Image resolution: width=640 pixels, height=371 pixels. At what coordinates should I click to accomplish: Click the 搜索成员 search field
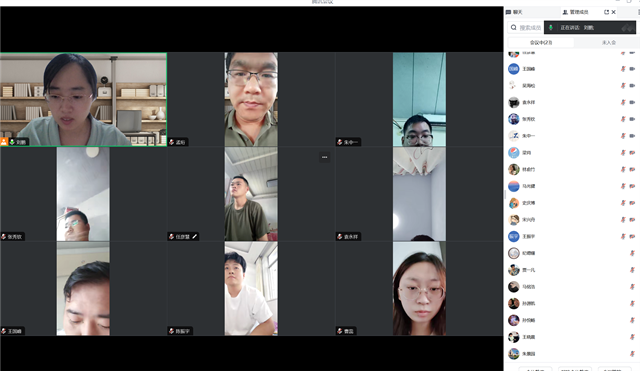526,27
